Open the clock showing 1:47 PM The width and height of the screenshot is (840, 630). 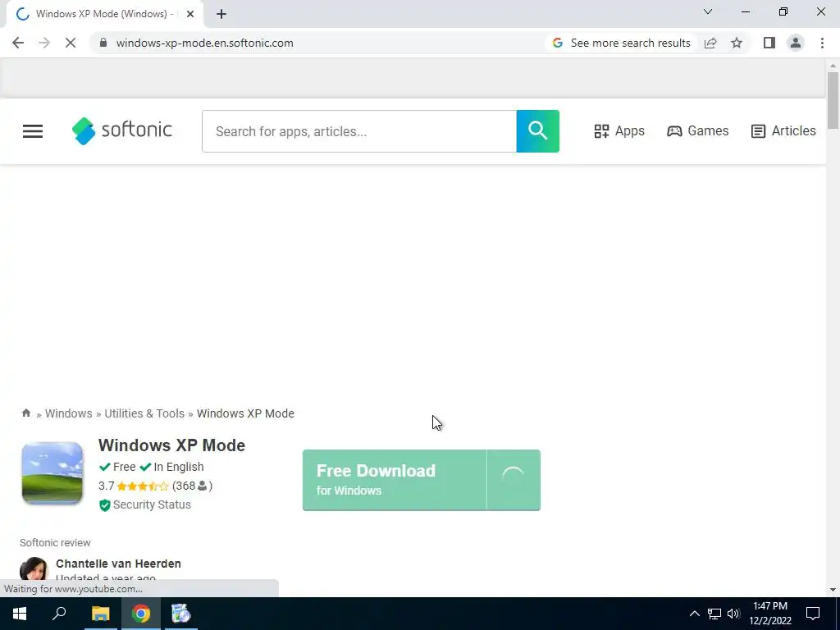[x=770, y=614]
